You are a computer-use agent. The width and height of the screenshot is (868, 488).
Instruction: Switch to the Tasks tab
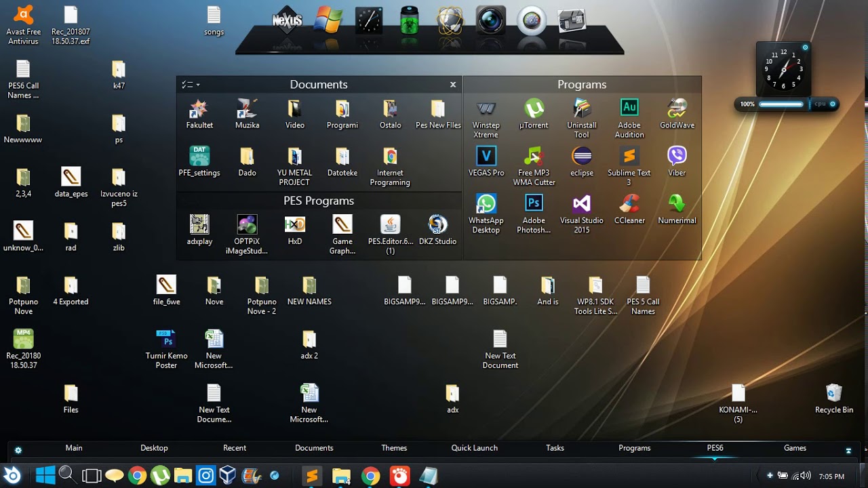click(555, 448)
